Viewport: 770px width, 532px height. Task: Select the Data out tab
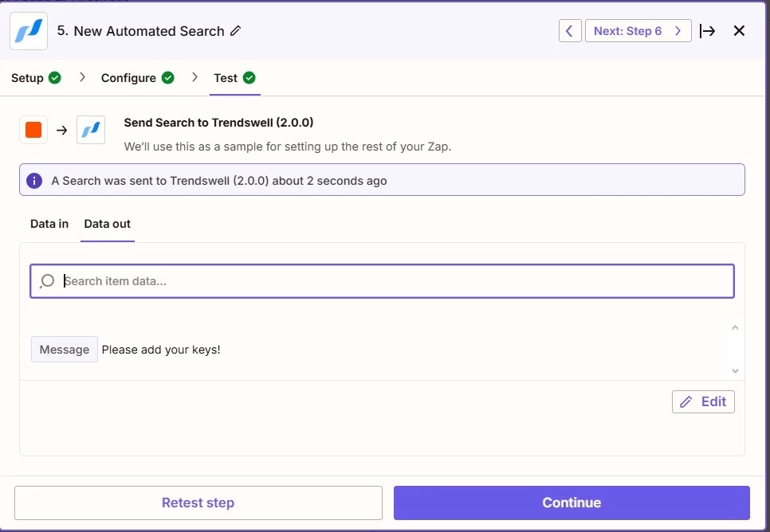[x=108, y=224]
